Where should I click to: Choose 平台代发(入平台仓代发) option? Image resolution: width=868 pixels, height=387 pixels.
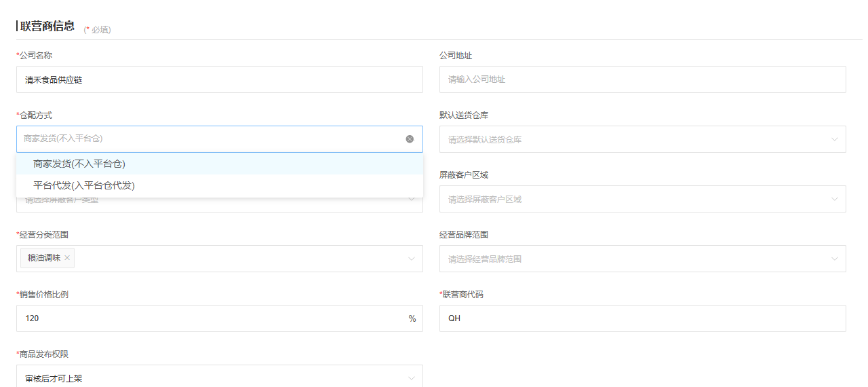(x=220, y=185)
